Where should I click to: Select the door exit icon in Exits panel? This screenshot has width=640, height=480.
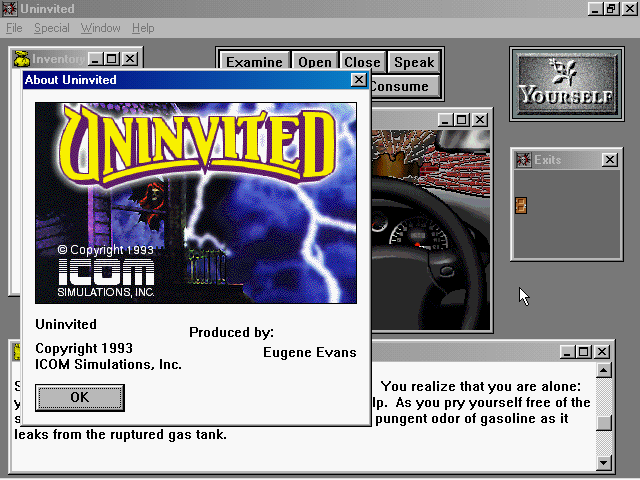pos(521,205)
